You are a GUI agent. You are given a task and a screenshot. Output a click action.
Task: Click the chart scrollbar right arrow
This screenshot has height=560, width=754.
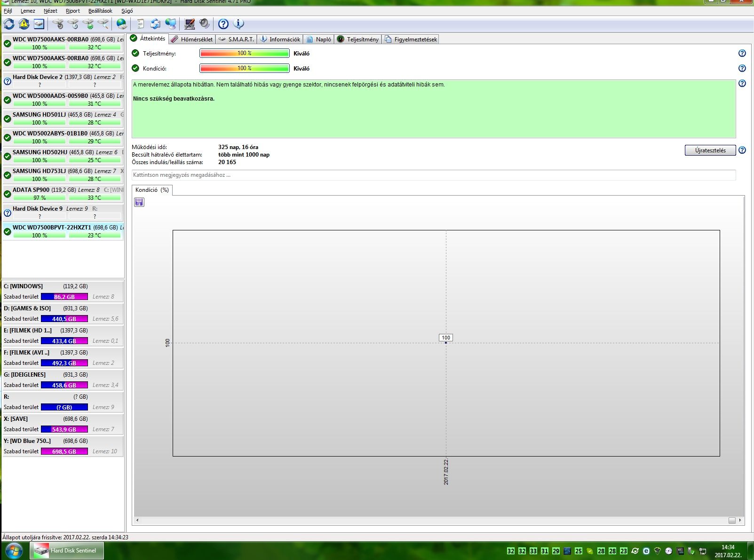[740, 521]
